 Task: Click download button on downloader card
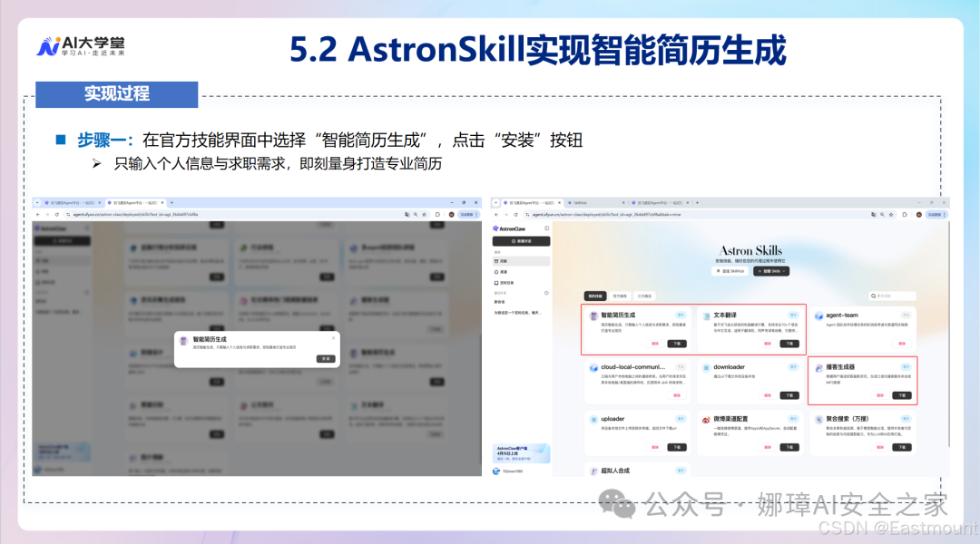[x=789, y=395]
